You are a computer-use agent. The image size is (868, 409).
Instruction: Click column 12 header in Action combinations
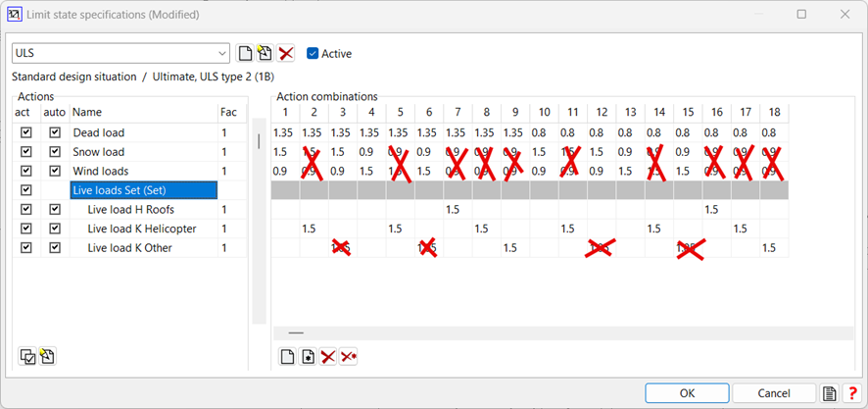pos(602,113)
